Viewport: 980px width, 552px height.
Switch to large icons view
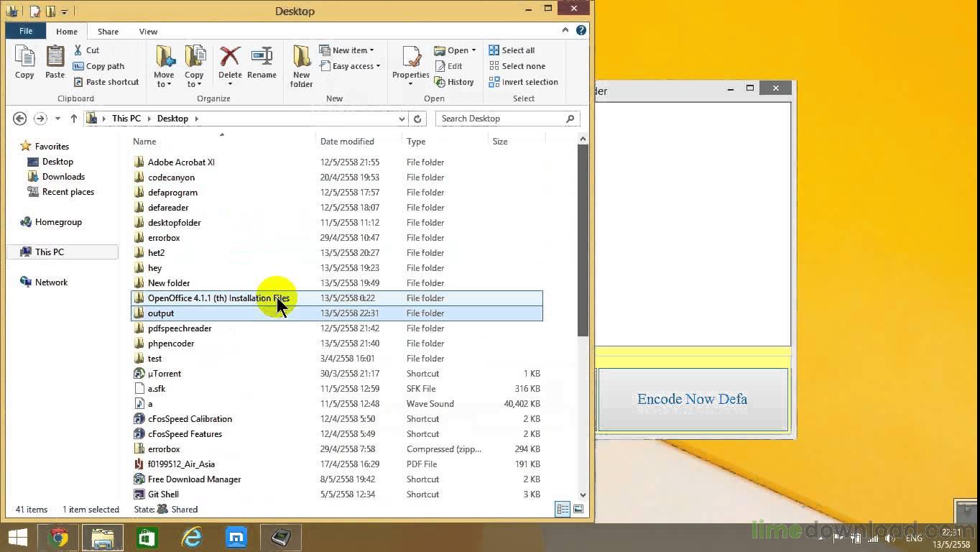click(578, 510)
